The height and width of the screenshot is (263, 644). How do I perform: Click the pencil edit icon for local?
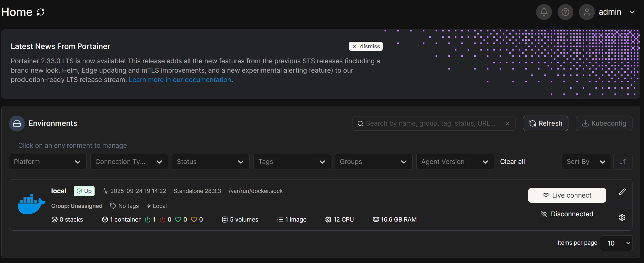[x=622, y=192]
